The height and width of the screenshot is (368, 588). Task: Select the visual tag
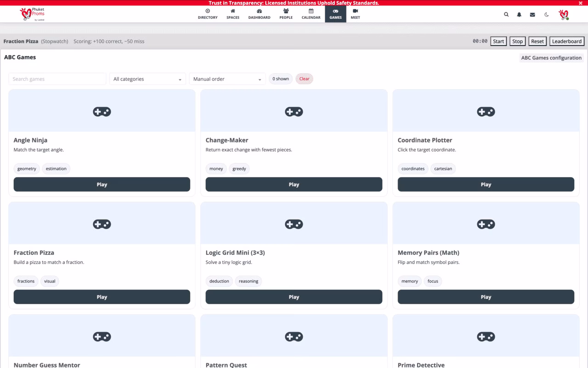50,281
